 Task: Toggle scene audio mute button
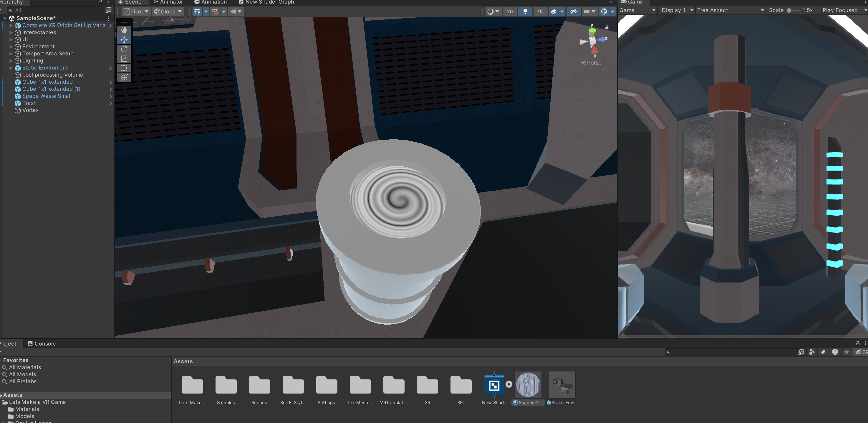click(x=540, y=11)
